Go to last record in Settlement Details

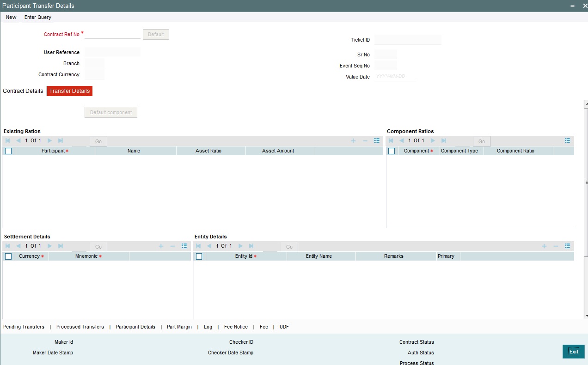coord(60,246)
